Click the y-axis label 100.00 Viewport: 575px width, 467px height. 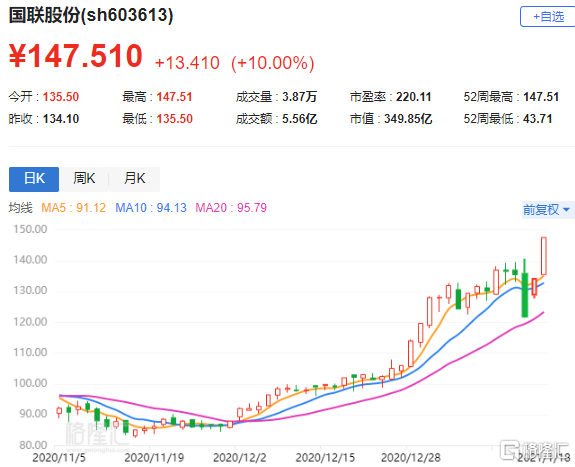click(30, 383)
